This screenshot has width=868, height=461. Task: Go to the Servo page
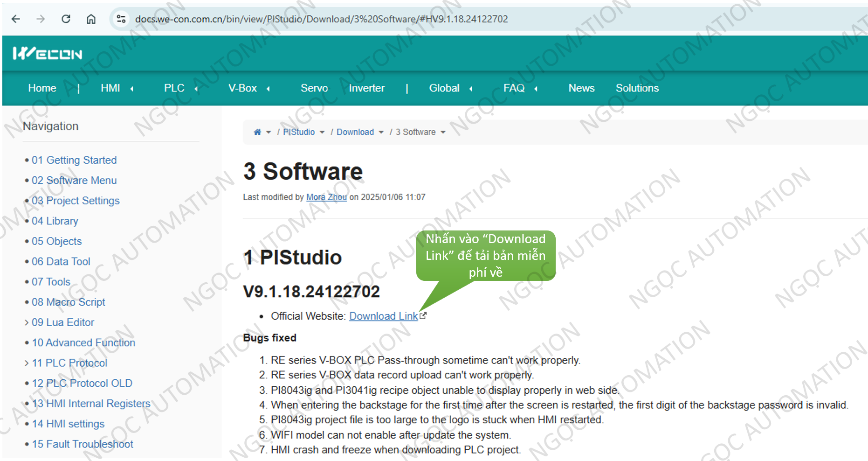click(314, 88)
